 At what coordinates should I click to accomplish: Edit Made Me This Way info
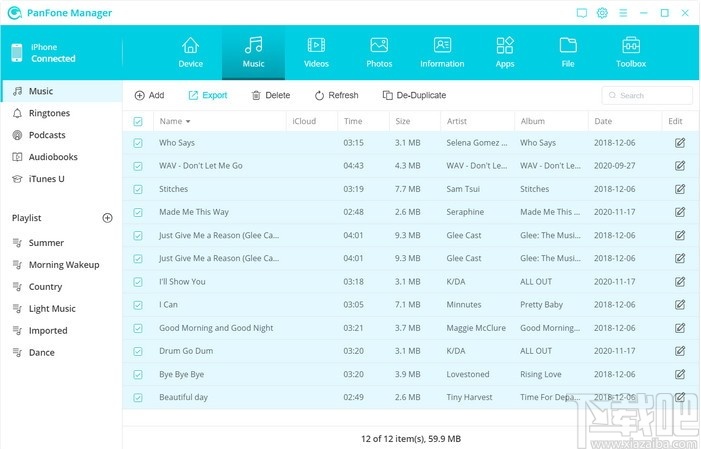click(680, 212)
